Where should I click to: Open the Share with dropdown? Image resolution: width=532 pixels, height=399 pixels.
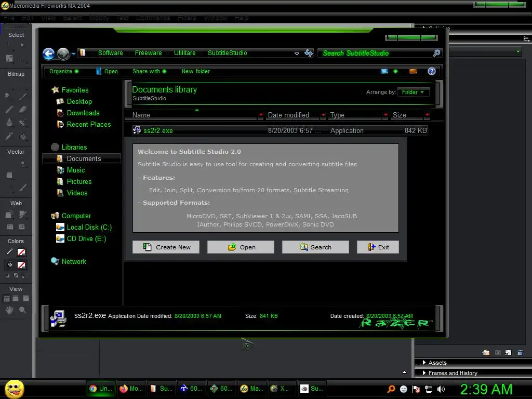149,71
